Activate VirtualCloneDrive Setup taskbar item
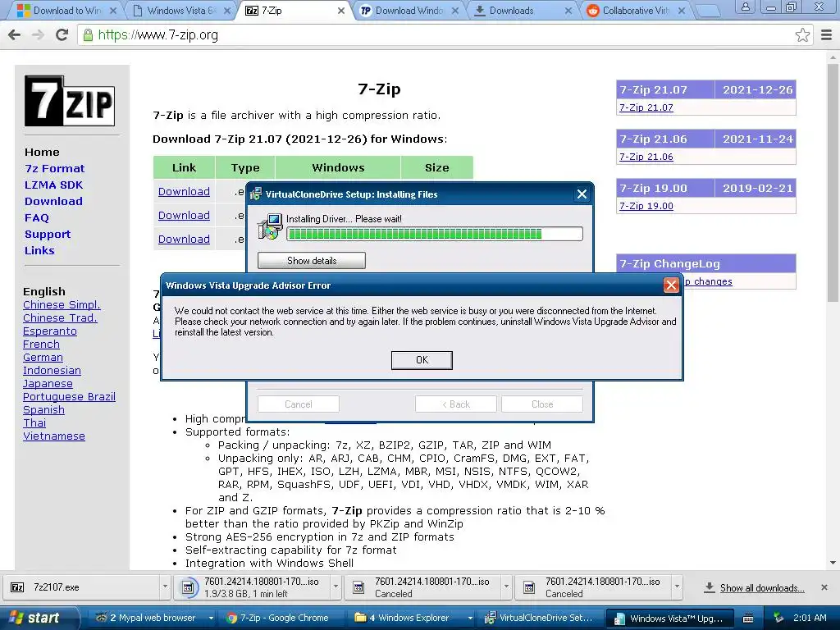 pos(540,618)
